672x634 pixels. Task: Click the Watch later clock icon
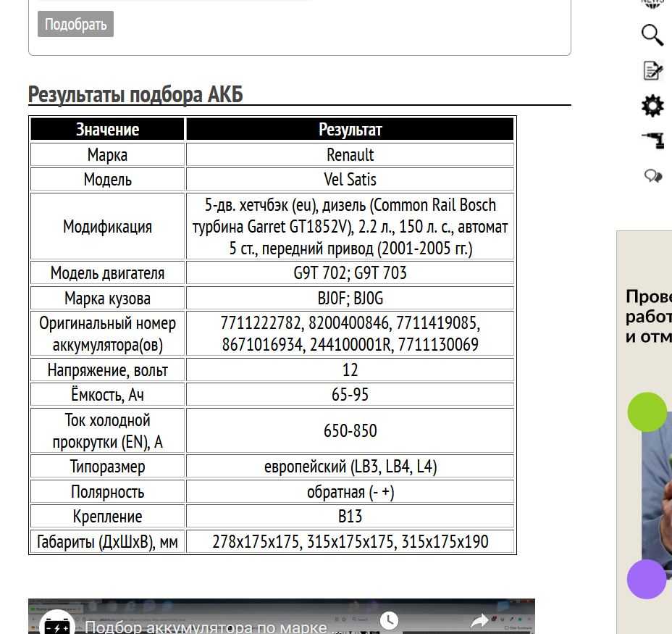pos(389,620)
